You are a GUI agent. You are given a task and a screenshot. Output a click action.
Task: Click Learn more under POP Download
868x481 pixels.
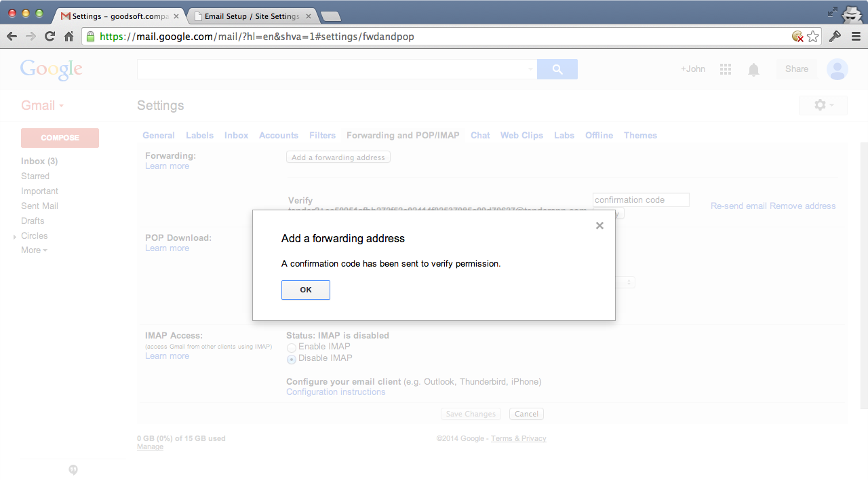coord(167,248)
